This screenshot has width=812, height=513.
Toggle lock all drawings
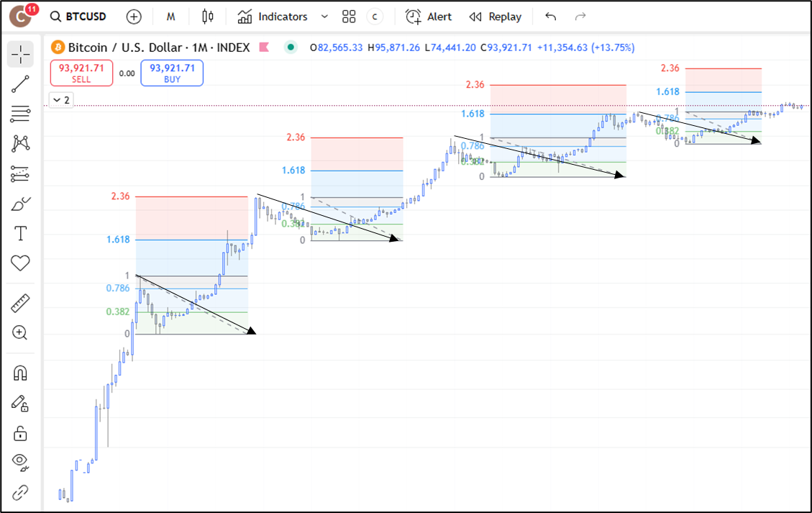click(x=20, y=433)
